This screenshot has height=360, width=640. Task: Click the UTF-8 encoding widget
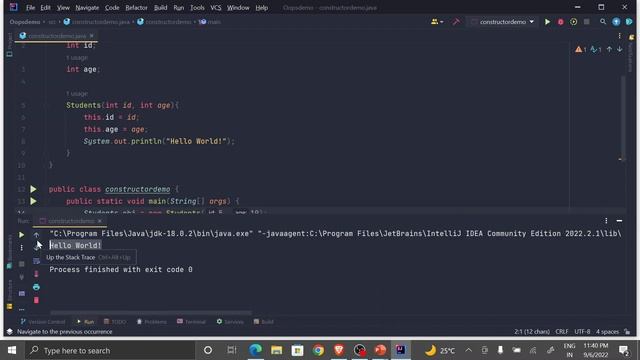pos(582,331)
